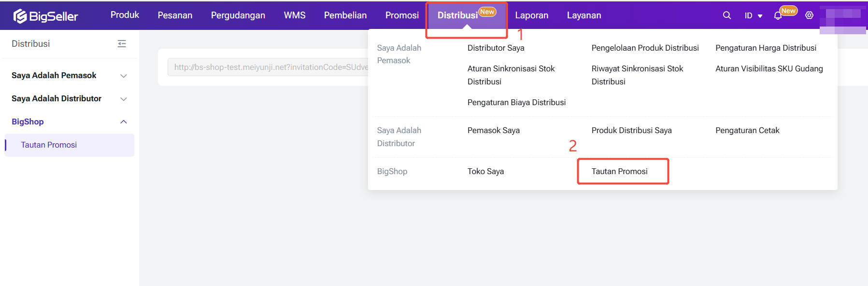Open the notifications bell icon
The image size is (868, 286).
click(x=778, y=16)
